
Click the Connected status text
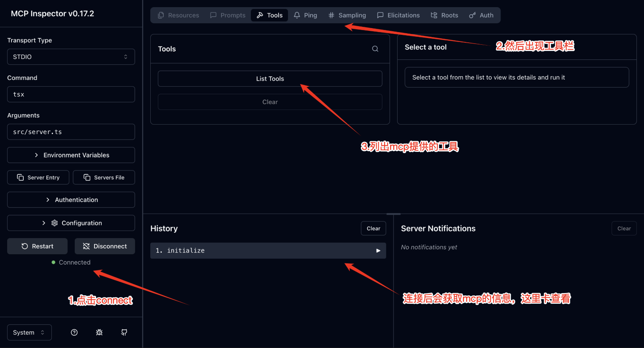point(74,263)
